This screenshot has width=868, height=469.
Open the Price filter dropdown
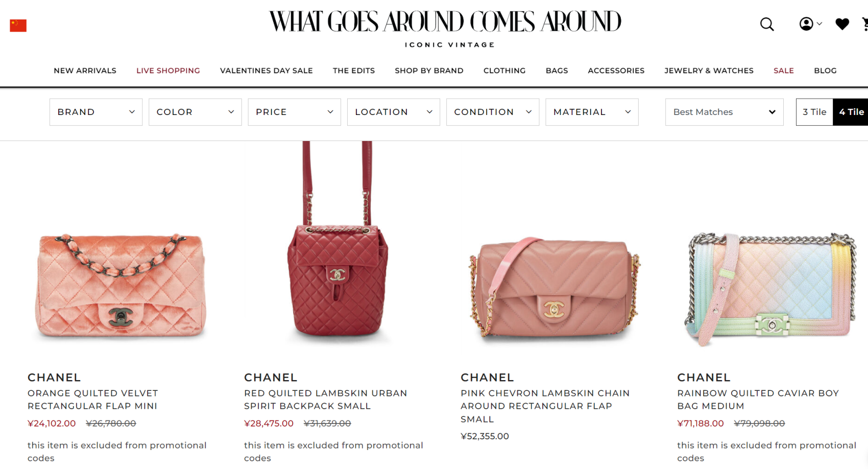(x=294, y=112)
